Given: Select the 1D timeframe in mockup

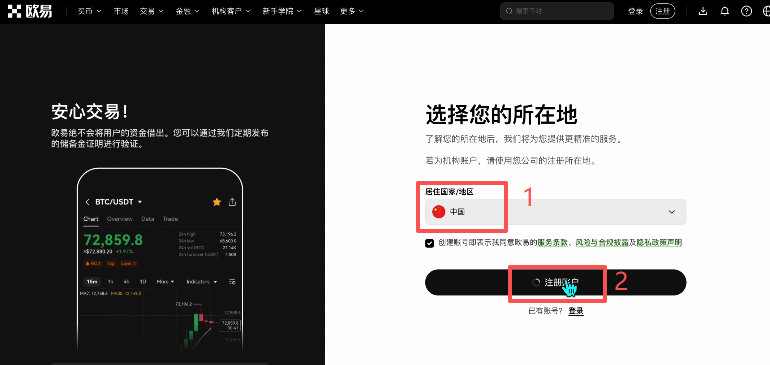Looking at the screenshot, I should coord(142,281).
